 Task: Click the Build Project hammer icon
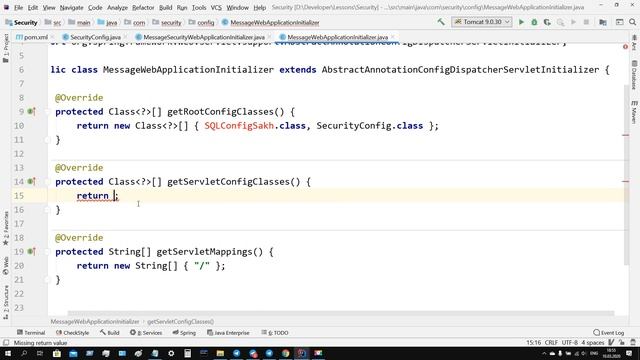(441, 22)
